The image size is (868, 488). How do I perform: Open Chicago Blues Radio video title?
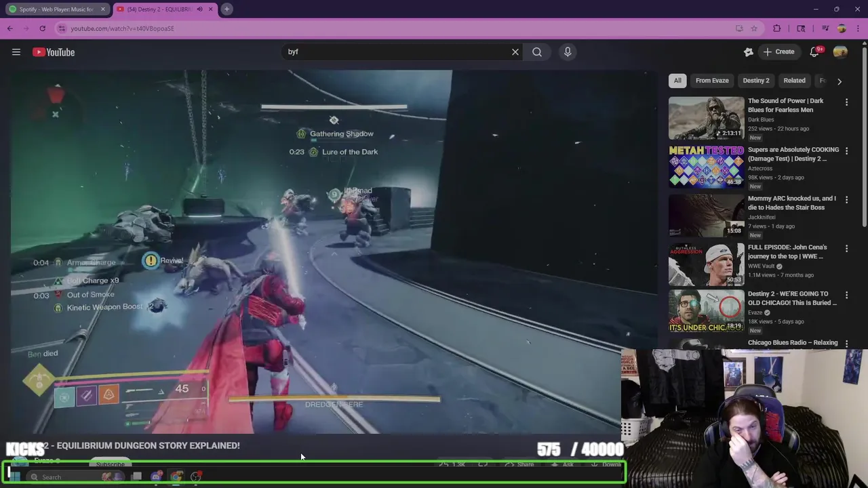[793, 343]
